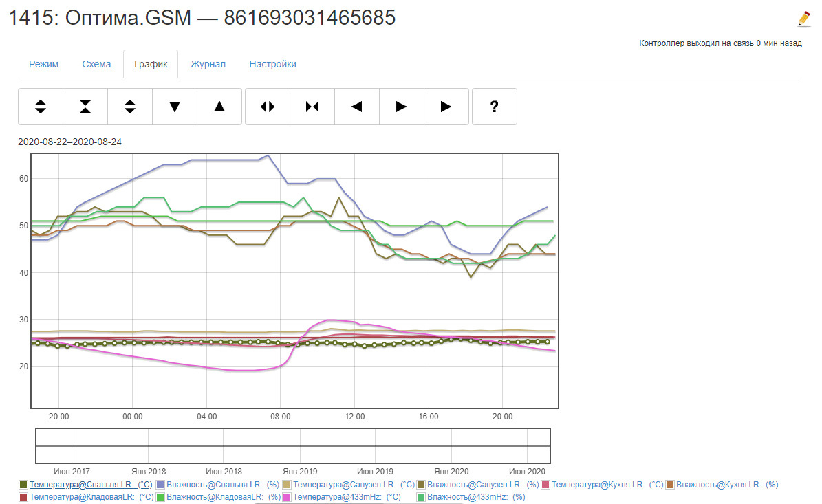The width and height of the screenshot is (822, 504).
Task: Click the timeline overview bar near Янв 2019
Action: [300, 446]
